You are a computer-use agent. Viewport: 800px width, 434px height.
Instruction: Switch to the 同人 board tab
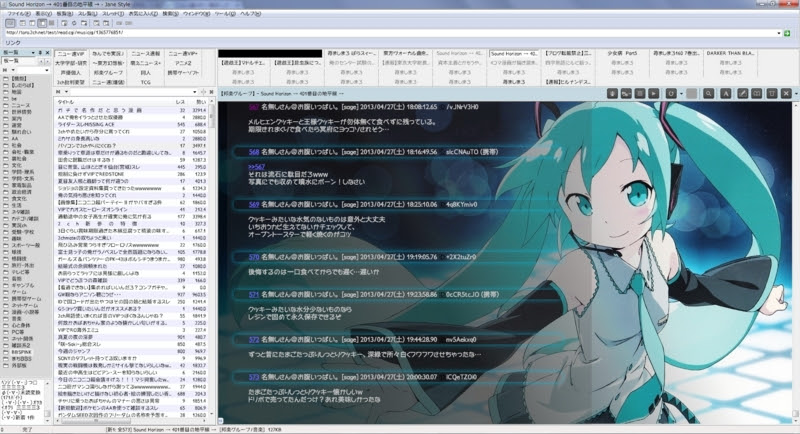click(145, 73)
